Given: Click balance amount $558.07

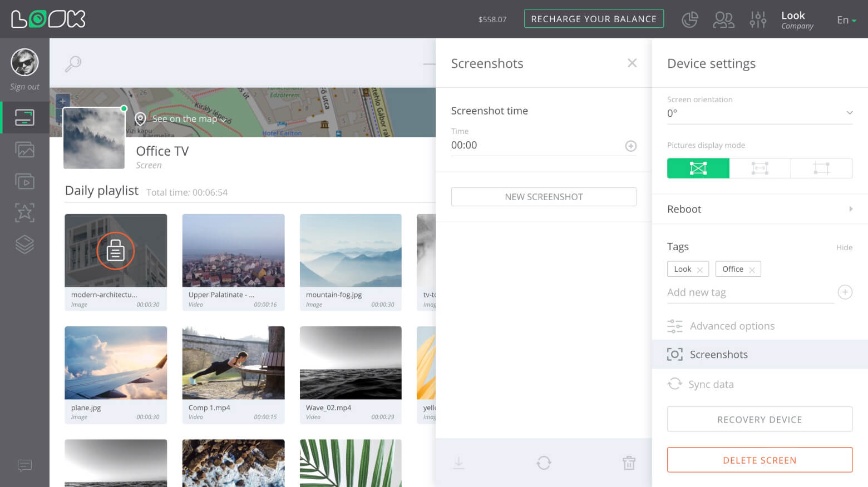Looking at the screenshot, I should pyautogui.click(x=492, y=19).
